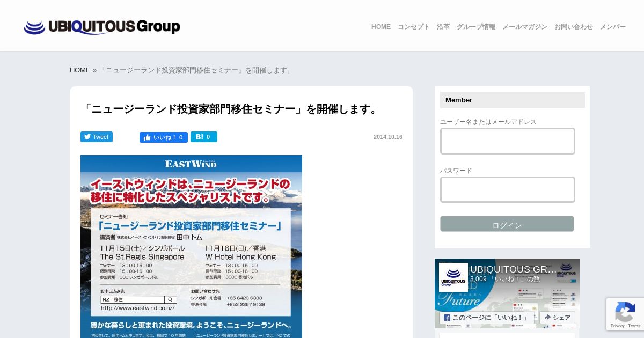
Task: Open the コンセプト menu item
Action: click(x=413, y=27)
